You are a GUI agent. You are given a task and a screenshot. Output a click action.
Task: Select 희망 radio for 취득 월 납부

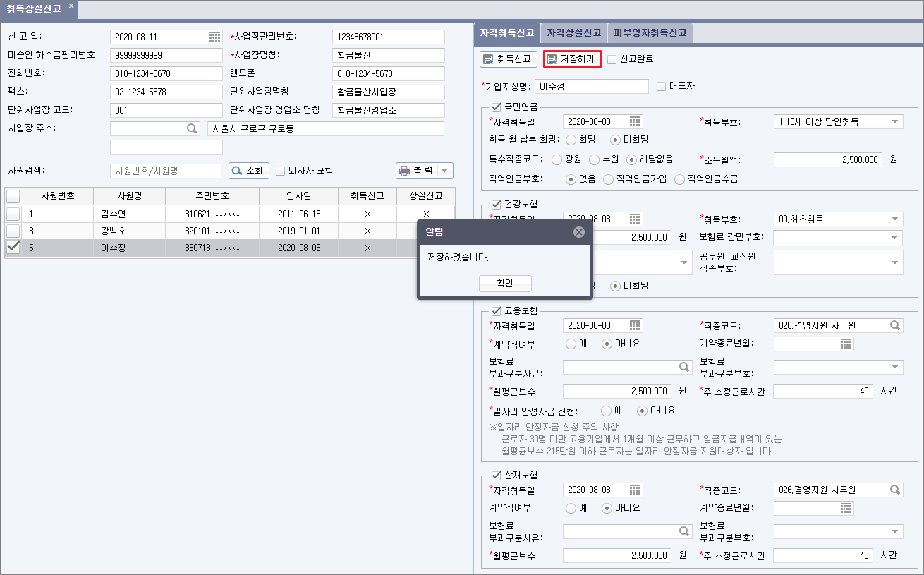[571, 140]
